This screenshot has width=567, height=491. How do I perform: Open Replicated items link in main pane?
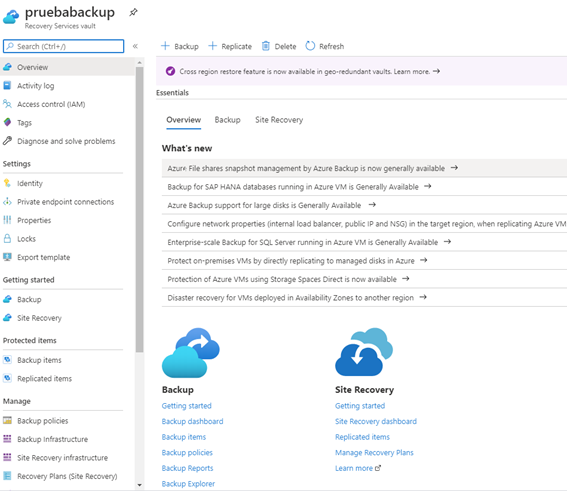pyautogui.click(x=362, y=437)
